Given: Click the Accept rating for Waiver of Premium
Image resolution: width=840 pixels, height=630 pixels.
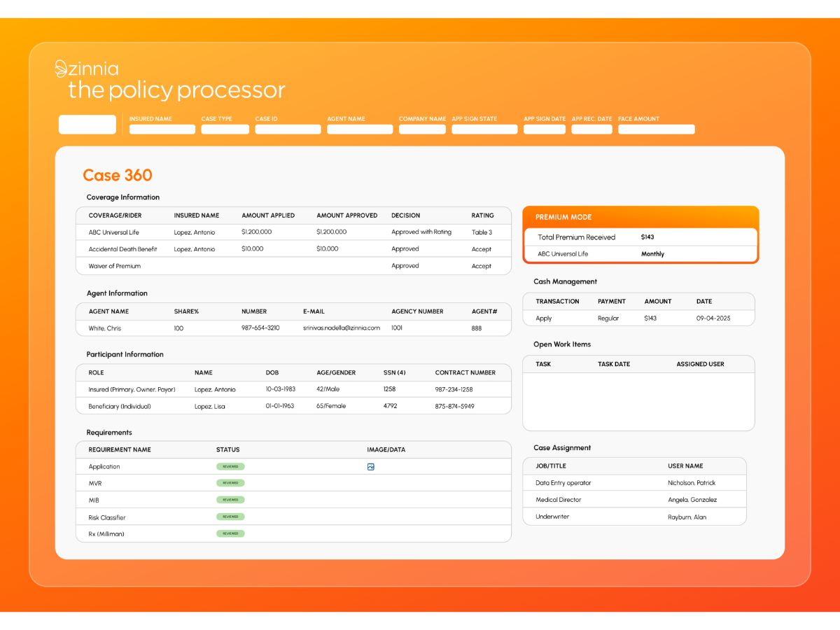Looking at the screenshot, I should tap(482, 266).
